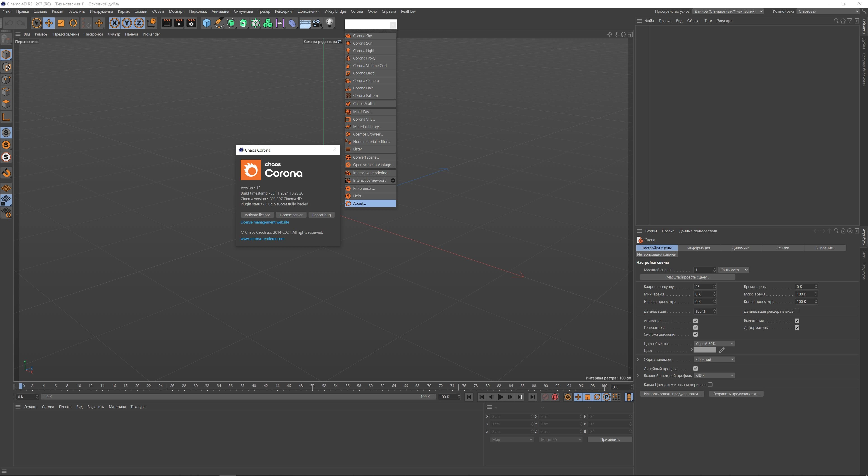Enable Детализация рендера в виде checkbox
Viewport: 868px width, 476px height.
click(797, 311)
